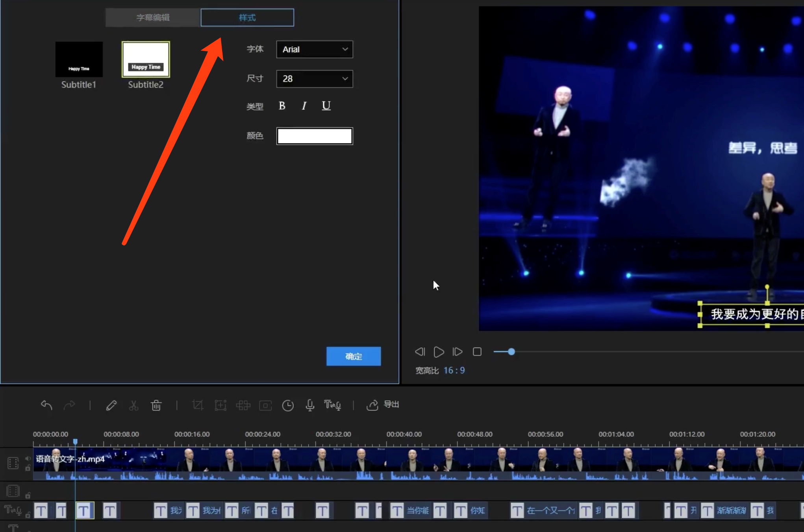Viewport: 804px width, 532px height.
Task: Select the 样式 tab
Action: [247, 18]
